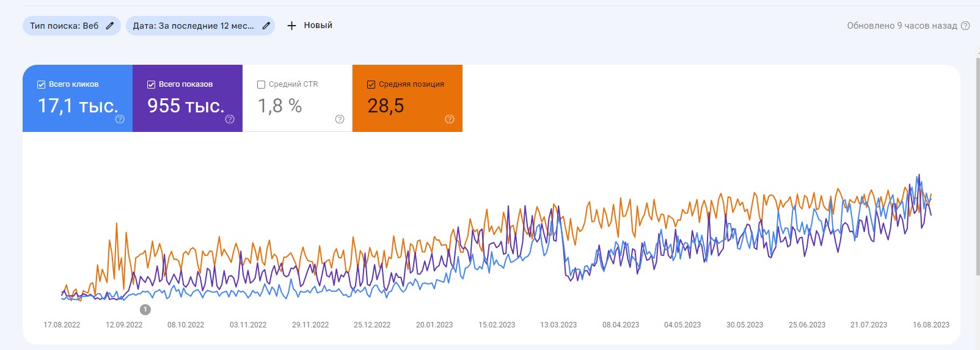Disable the Средняя позиция checkbox
Screen dimensions: 980x350
tap(371, 84)
